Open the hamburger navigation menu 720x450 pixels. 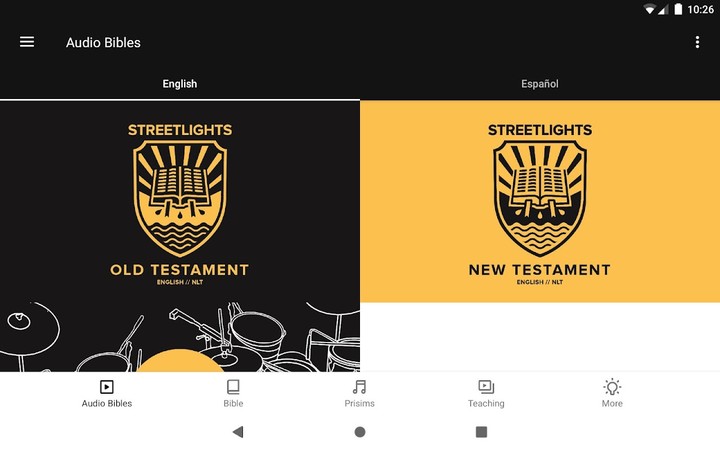[27, 42]
